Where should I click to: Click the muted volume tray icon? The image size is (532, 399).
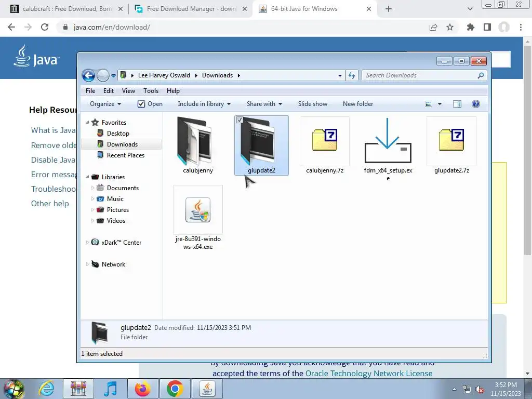coord(480,390)
